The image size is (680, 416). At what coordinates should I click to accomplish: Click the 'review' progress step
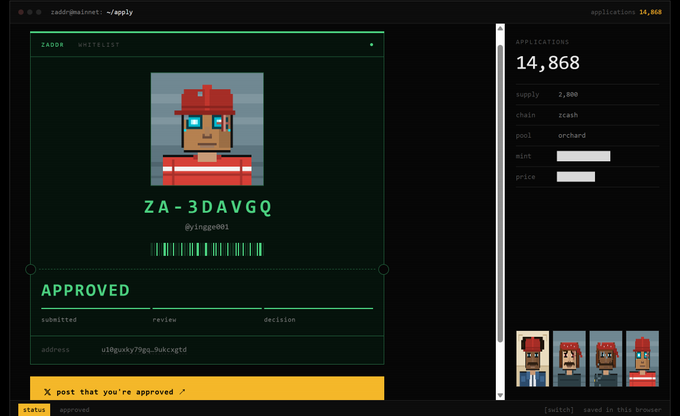(x=164, y=319)
